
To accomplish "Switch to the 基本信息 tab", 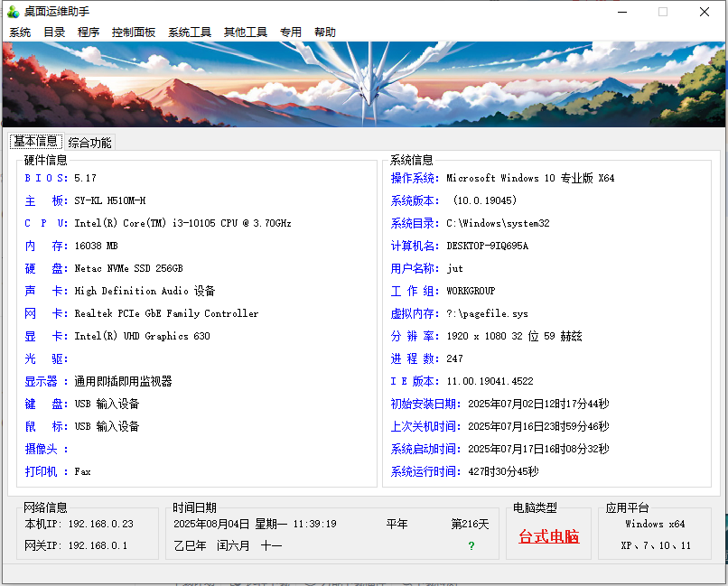I will coord(36,142).
